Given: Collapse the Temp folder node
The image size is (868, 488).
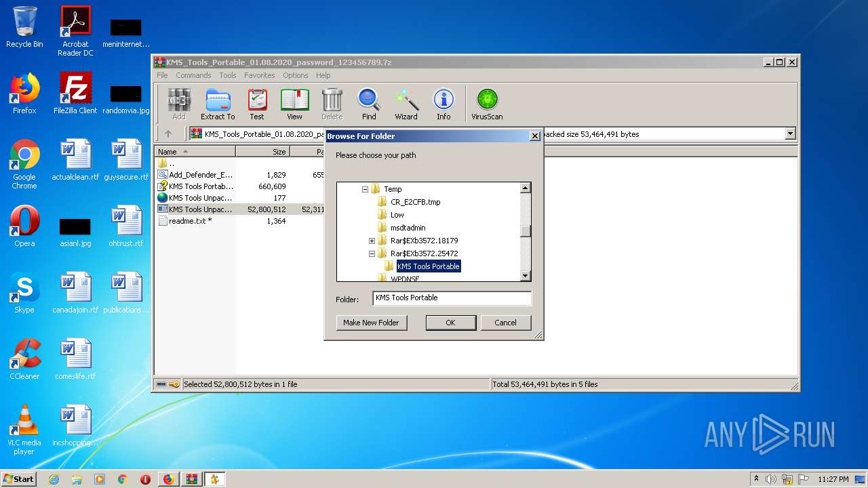Looking at the screenshot, I should [x=365, y=189].
